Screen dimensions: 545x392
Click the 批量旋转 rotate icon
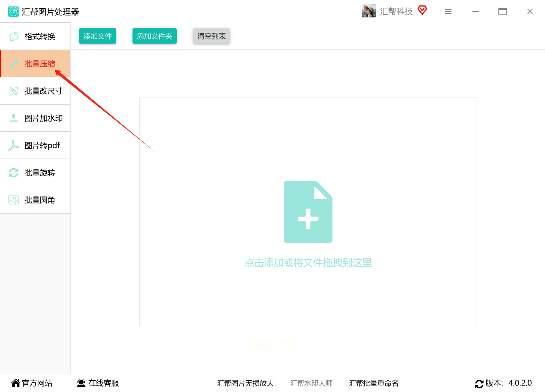click(x=14, y=172)
